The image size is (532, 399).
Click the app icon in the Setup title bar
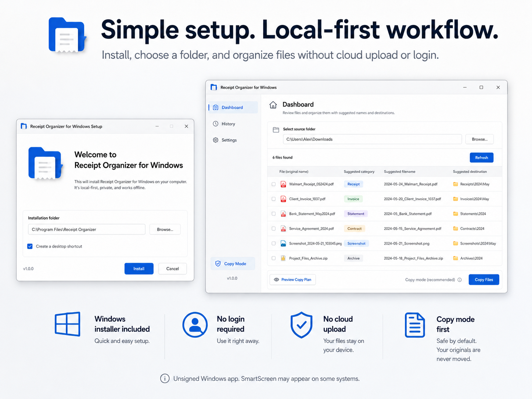tap(24, 126)
